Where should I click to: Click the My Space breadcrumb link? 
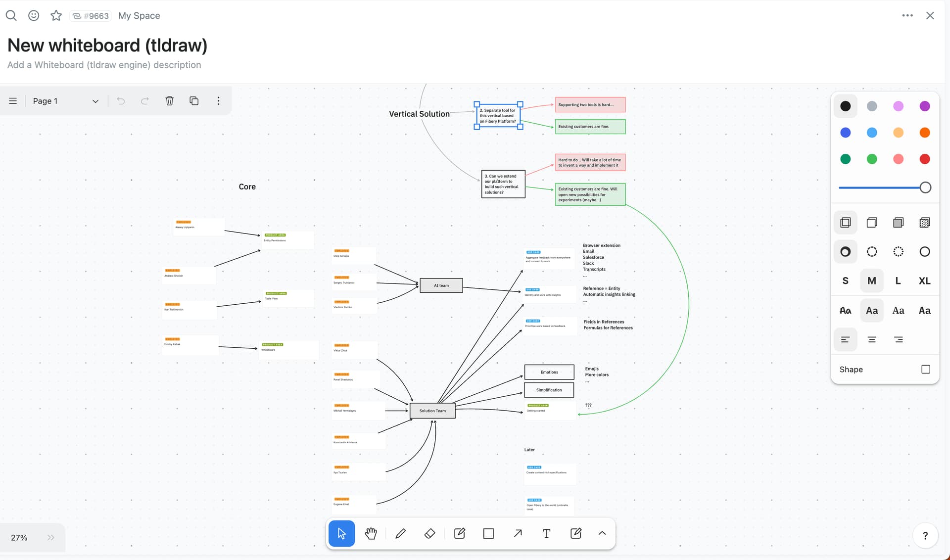(x=139, y=16)
